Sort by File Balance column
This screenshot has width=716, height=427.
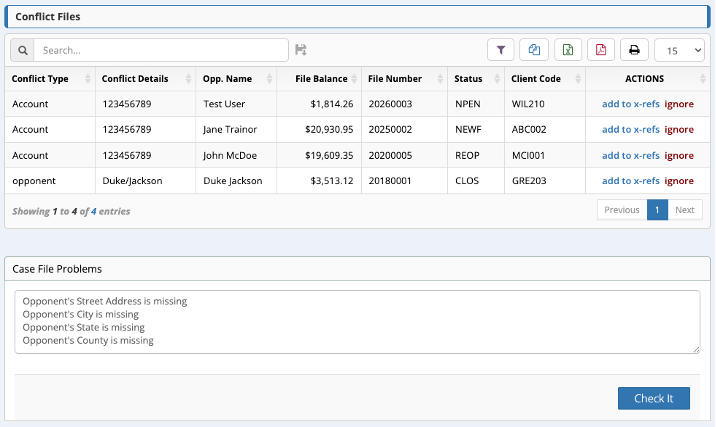pyautogui.click(x=319, y=79)
